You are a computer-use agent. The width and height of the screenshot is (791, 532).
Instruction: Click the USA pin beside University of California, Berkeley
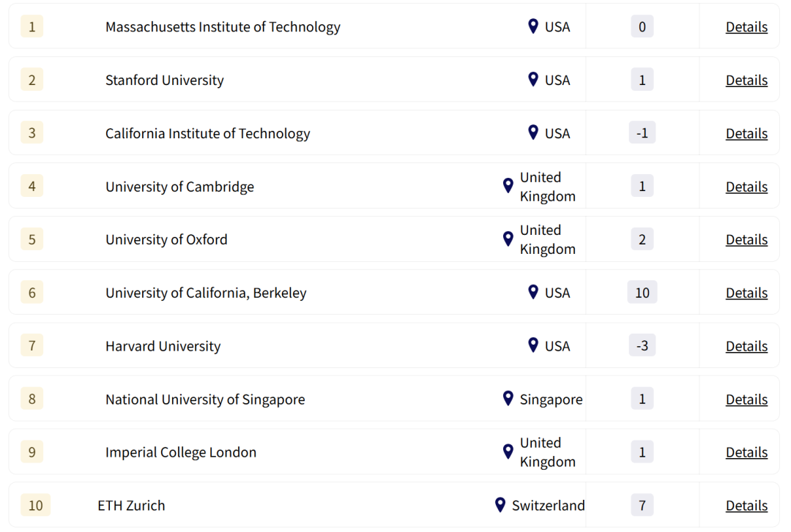point(533,292)
